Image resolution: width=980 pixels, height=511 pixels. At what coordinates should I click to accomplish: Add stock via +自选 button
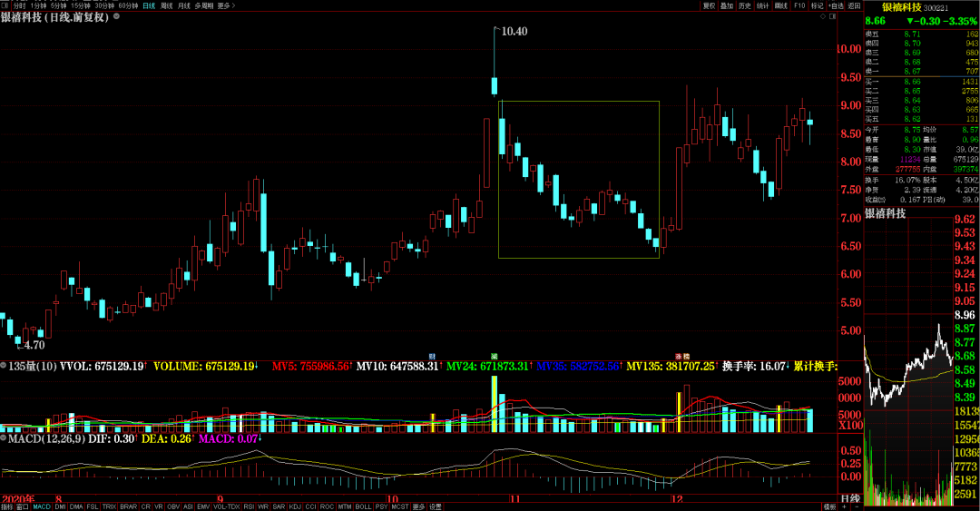tap(837, 5)
